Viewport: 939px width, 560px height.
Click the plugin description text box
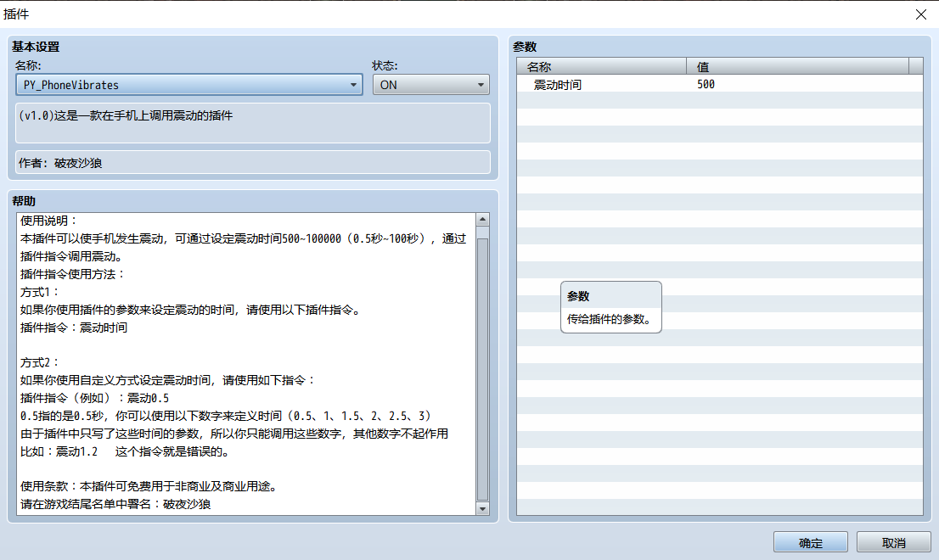253,123
